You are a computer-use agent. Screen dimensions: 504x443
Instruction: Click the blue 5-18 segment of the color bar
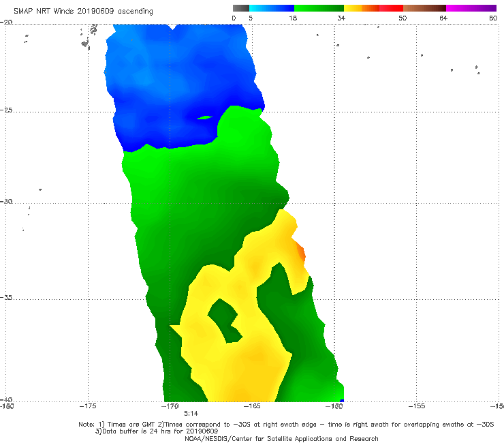pos(272,8)
